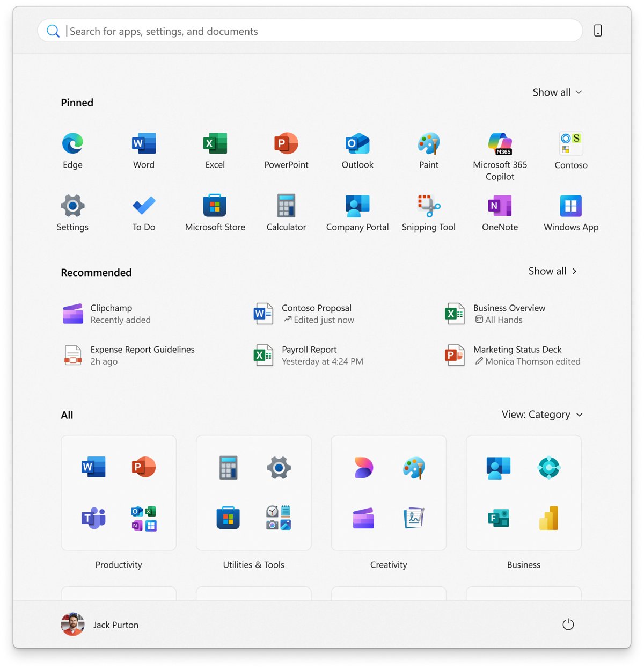Open PowerPoint in the Productivity category

[144, 467]
